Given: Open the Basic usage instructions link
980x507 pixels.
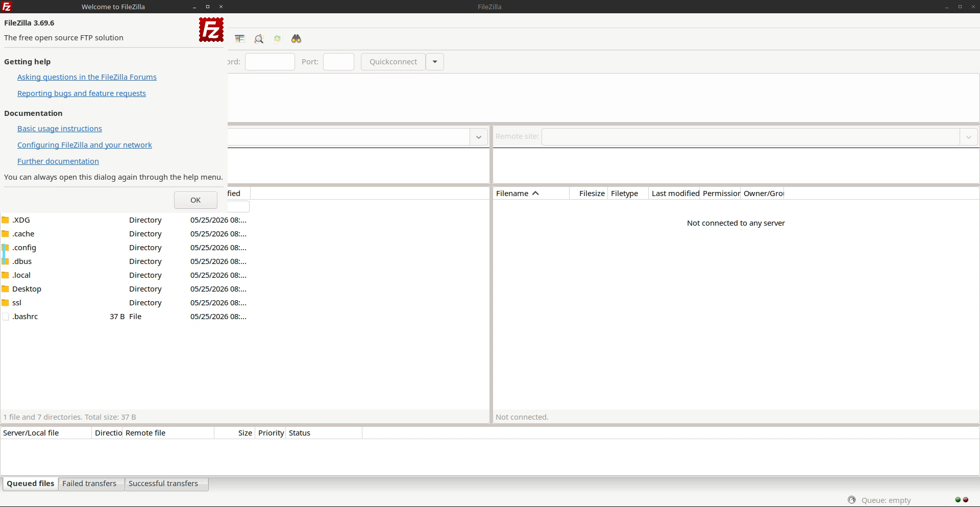Looking at the screenshot, I should tap(60, 129).
